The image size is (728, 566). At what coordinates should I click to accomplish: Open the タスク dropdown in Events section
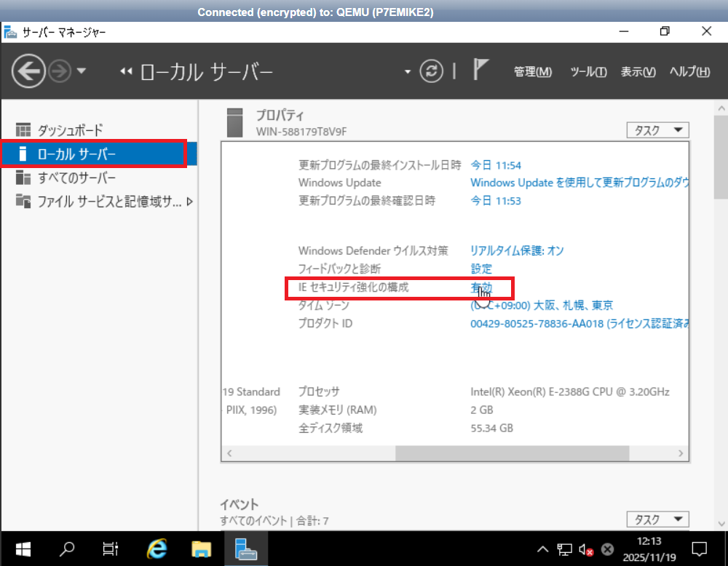[657, 519]
